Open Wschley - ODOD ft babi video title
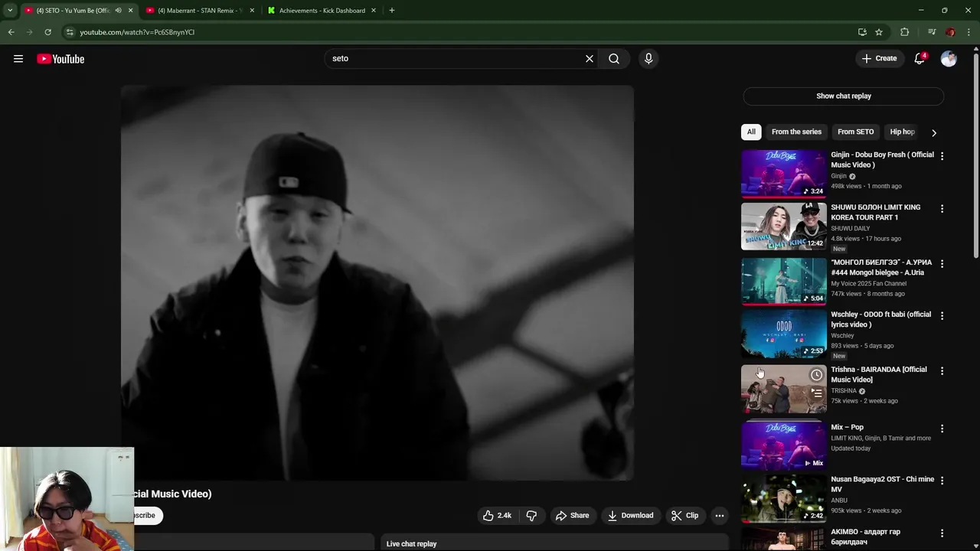The height and width of the screenshot is (551, 980). pos(880,319)
